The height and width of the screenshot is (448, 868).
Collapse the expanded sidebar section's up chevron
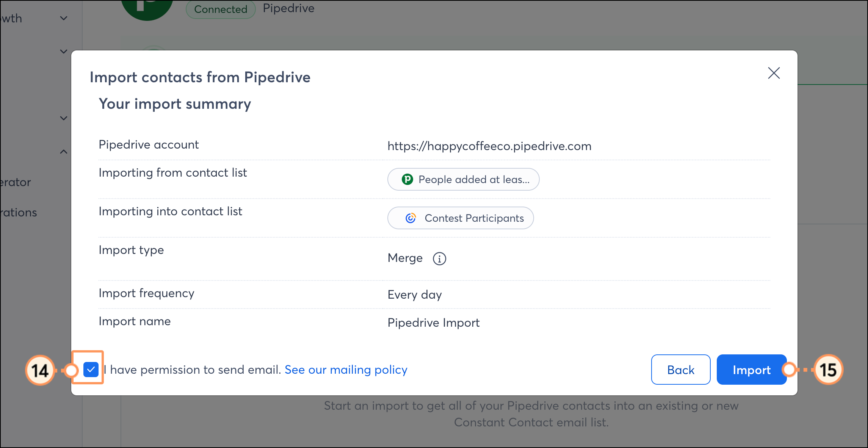tap(64, 152)
